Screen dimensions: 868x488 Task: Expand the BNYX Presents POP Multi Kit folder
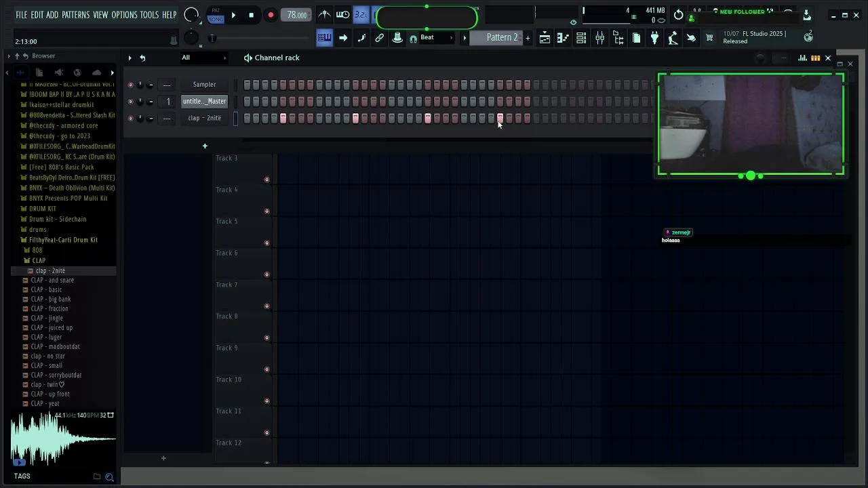(68, 199)
